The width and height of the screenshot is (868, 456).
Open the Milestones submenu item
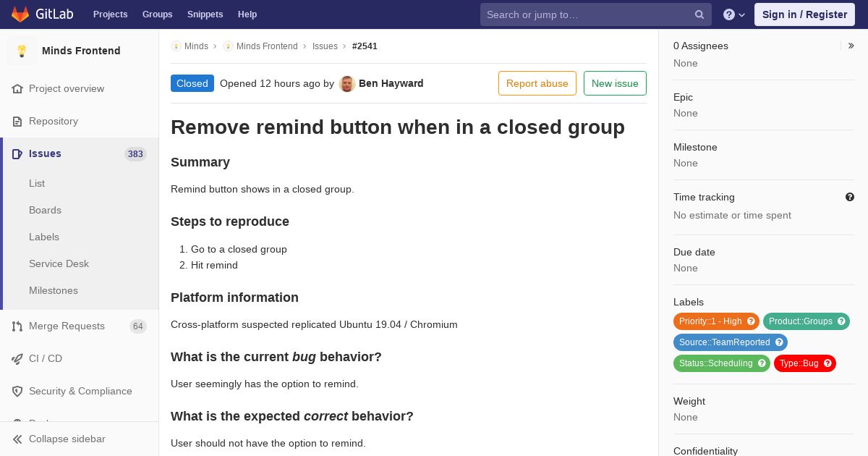54,291
